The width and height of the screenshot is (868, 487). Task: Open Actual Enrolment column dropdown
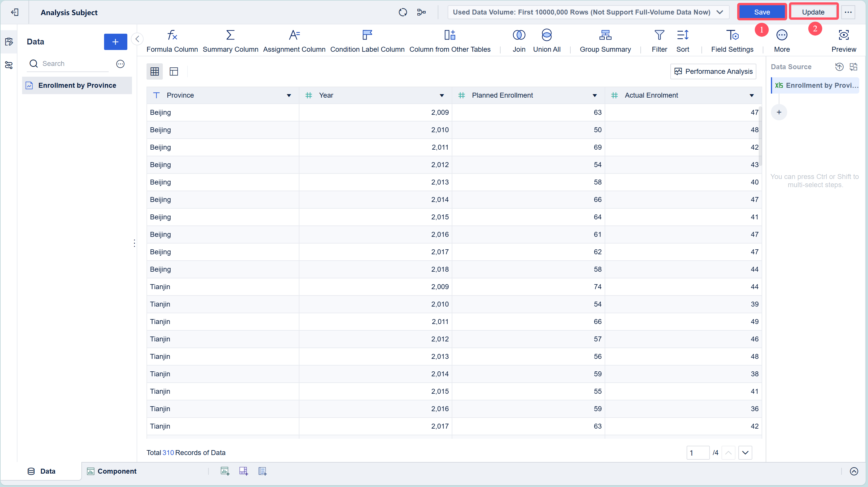click(752, 96)
